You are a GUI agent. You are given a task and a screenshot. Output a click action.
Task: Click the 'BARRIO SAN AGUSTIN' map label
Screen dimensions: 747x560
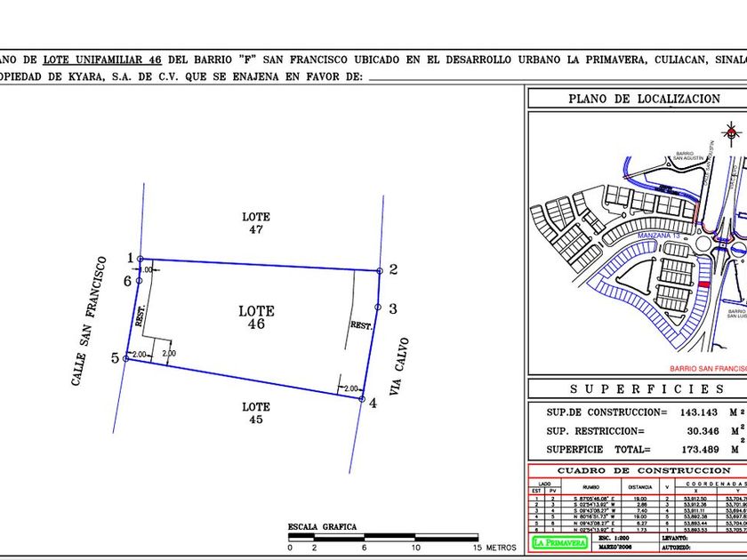[x=688, y=155]
